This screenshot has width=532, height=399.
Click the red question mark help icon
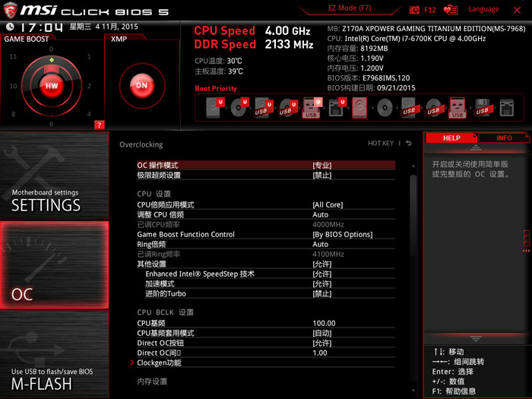[x=99, y=125]
